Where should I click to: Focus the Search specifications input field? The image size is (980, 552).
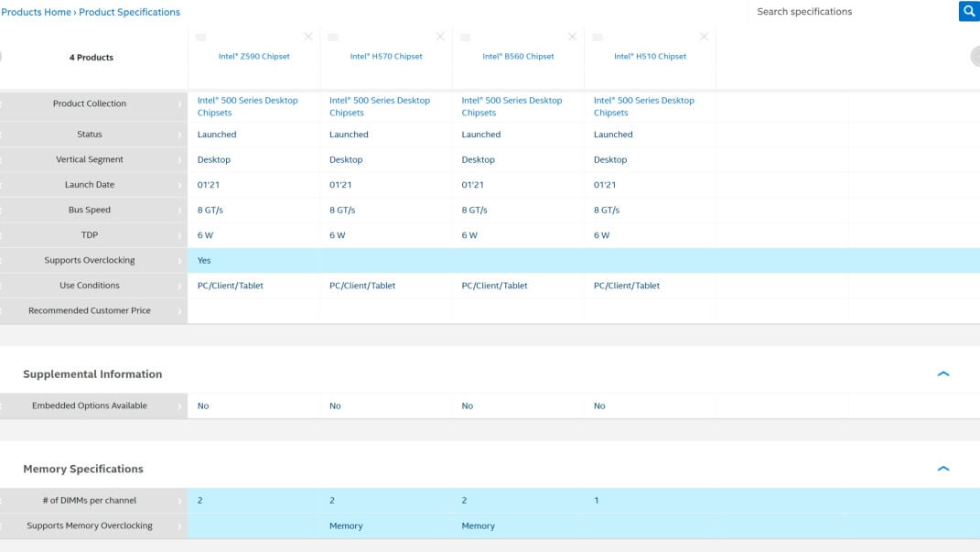tap(851, 12)
